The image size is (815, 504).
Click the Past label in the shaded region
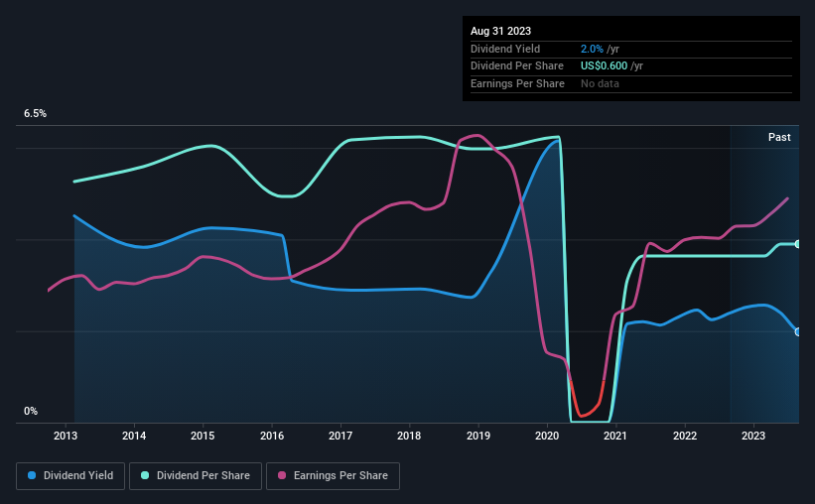[x=779, y=137]
